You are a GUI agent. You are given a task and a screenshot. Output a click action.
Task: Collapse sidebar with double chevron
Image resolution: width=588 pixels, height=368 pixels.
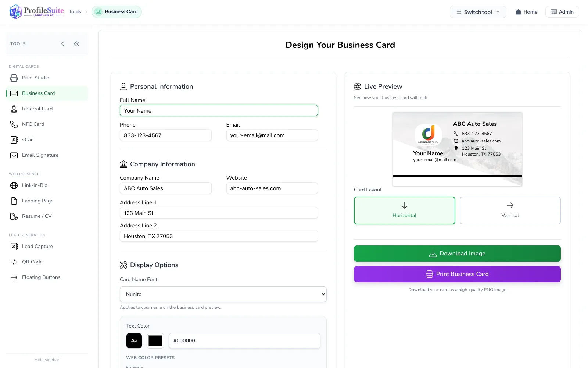tap(76, 44)
